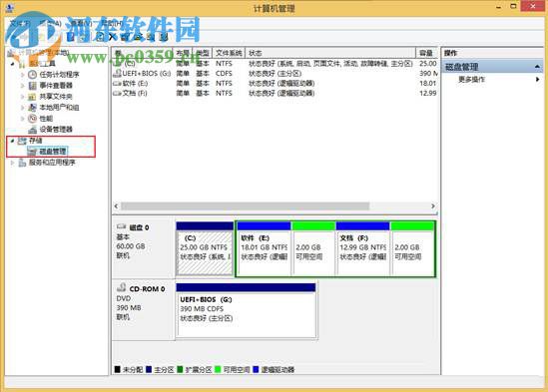Expand the 任务计划程序 node arrow
Screen dimensions: 548x392
pyautogui.click(x=22, y=75)
